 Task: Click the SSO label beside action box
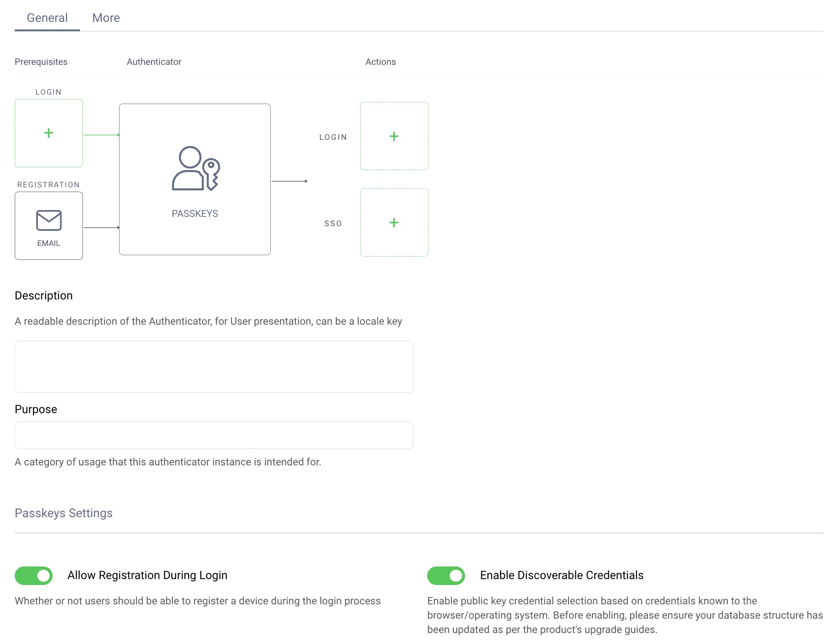pos(333,223)
